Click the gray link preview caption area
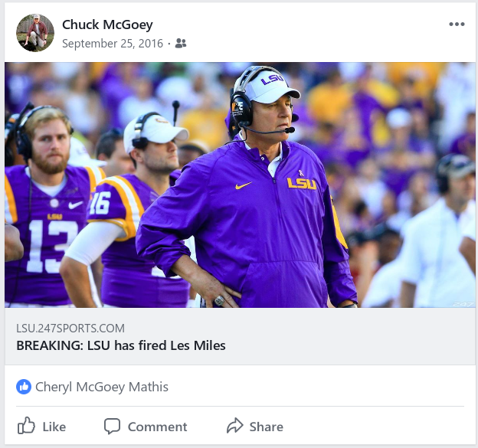Screen dimensions: 478x448 pos(345,337)
